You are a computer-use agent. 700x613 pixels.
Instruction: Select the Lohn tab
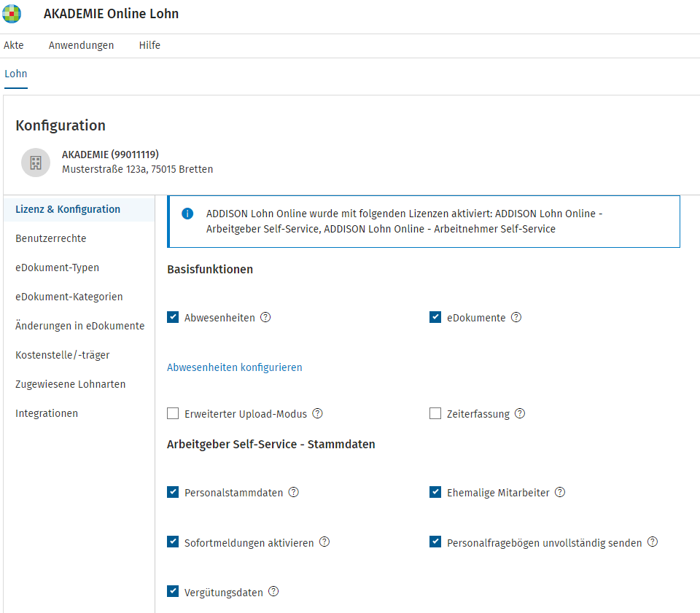point(15,74)
